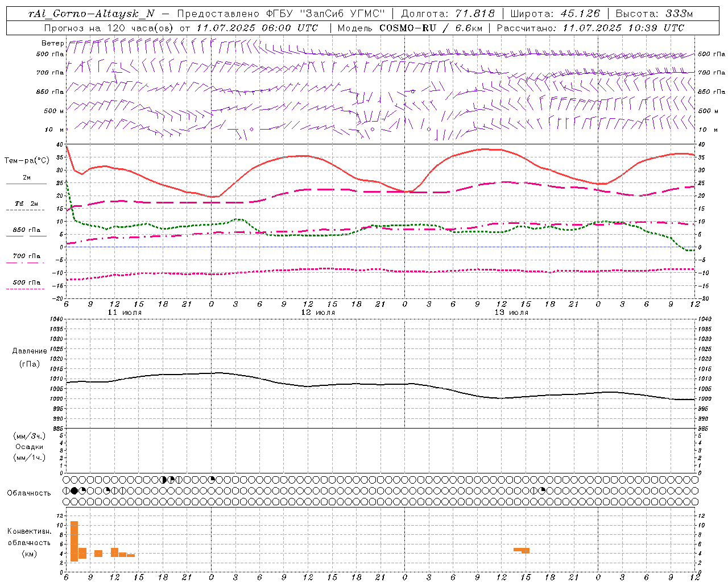Viewport: 728px width, 582px height.
Task: Click the (мм/3ч.) precipitation unit label
Action: click(x=30, y=436)
